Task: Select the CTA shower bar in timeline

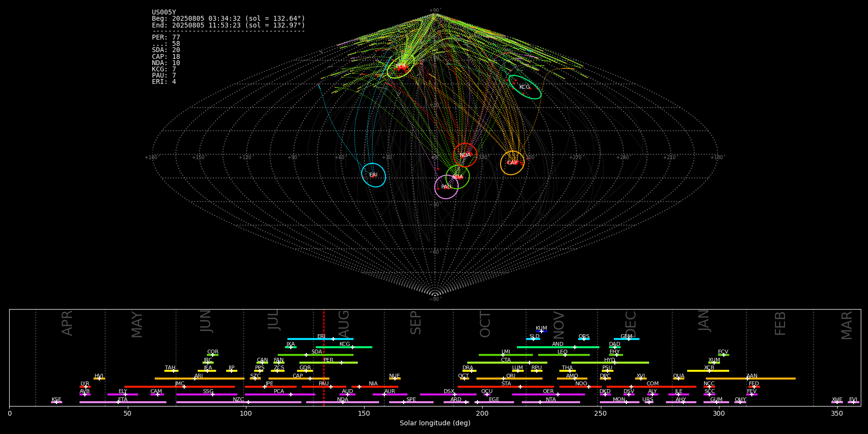Action: (507, 363)
